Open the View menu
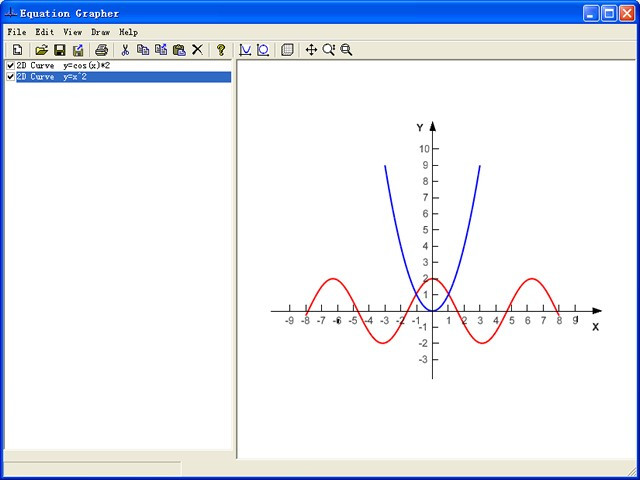The width and height of the screenshot is (640, 480). [72, 32]
